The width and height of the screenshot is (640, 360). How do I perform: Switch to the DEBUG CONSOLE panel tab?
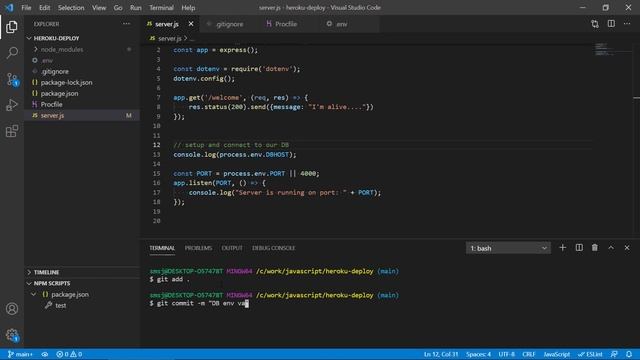click(273, 248)
